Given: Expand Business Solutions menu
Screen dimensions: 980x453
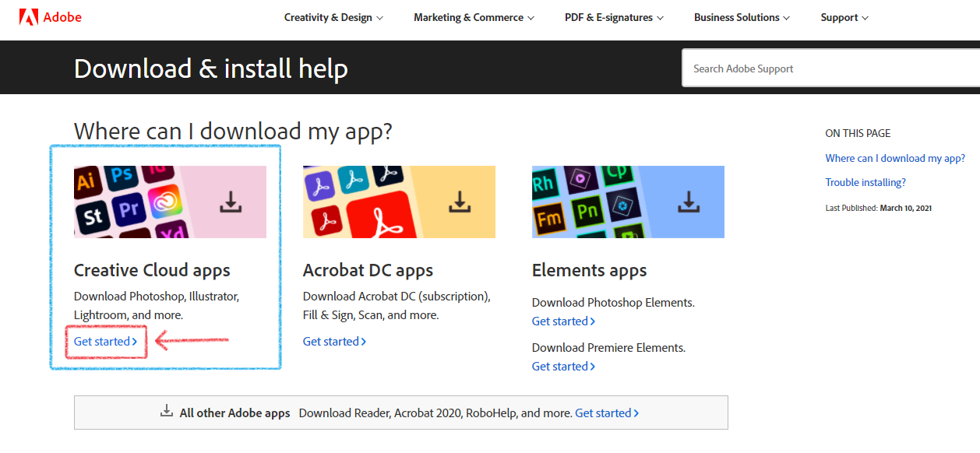Looking at the screenshot, I should [742, 17].
